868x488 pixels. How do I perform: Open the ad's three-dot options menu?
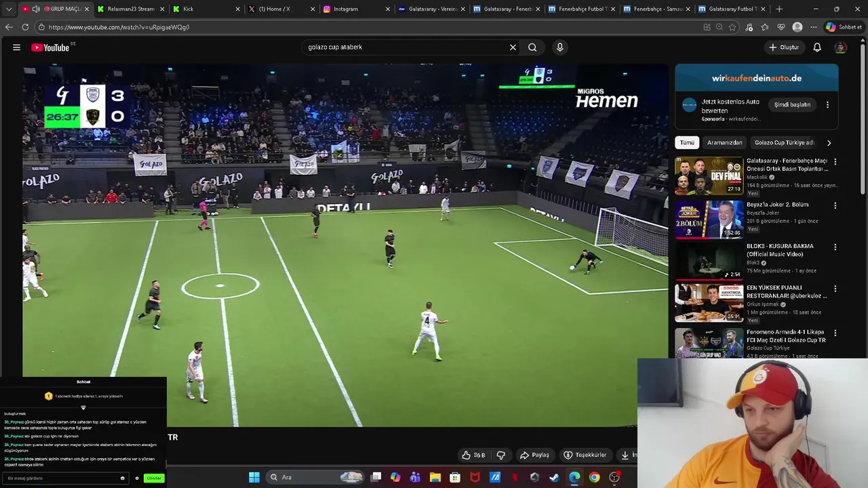point(827,105)
